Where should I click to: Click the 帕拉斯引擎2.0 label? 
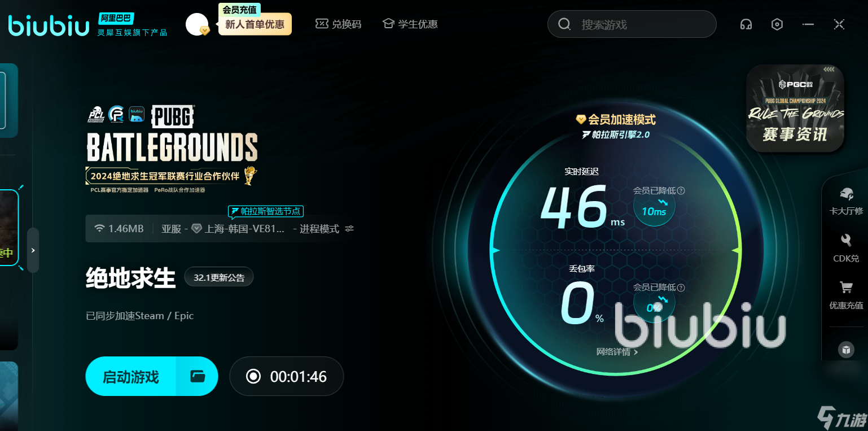[616, 134]
